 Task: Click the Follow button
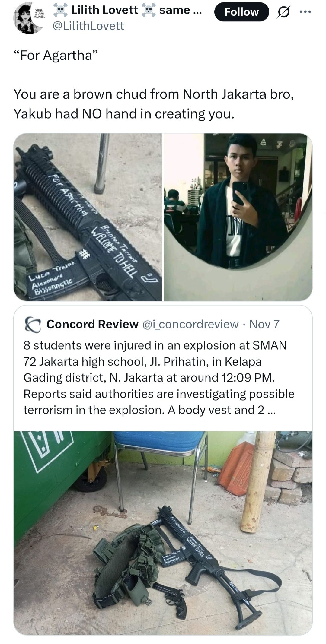click(x=241, y=12)
